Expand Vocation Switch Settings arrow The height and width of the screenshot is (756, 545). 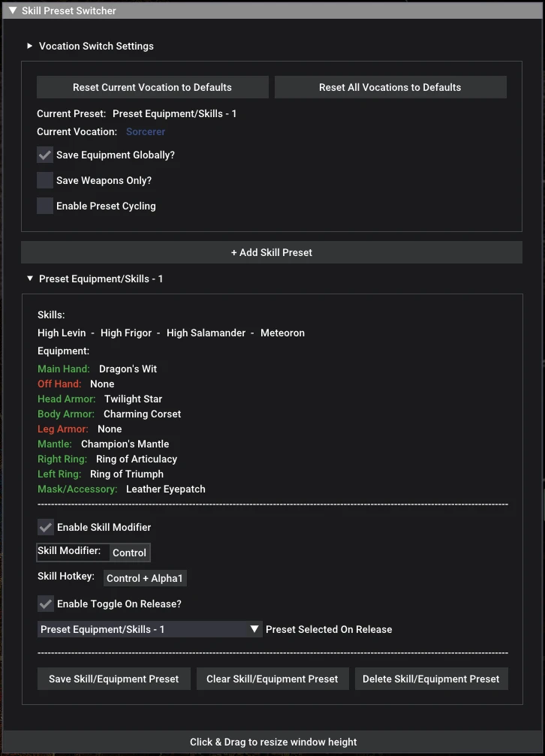point(29,46)
